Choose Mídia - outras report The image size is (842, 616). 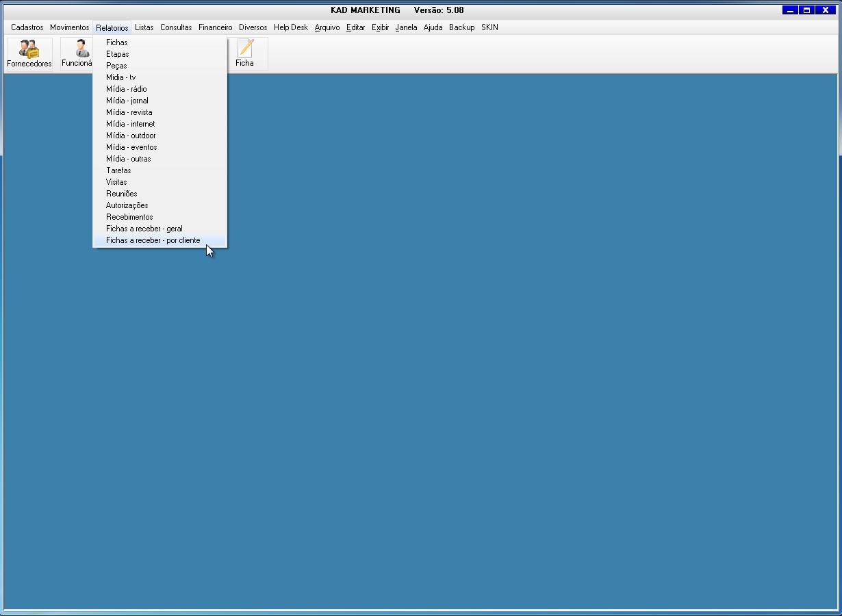[160, 159]
